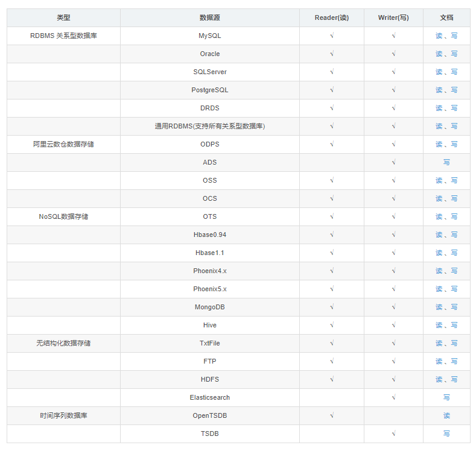This screenshot has width=476, height=451.
Task: Click the 通用RDBMS(支持所有关系型数据库) cell
Action: (210, 126)
